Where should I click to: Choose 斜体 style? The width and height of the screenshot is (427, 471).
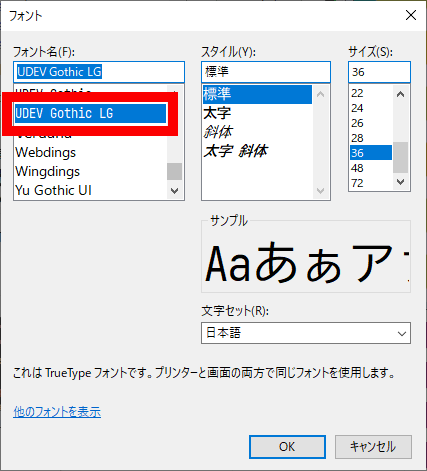(x=218, y=132)
